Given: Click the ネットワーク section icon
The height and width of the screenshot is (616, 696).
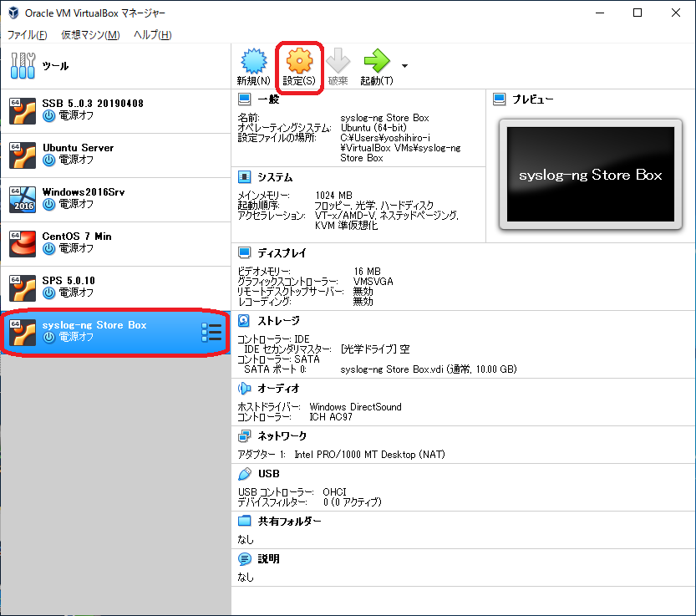Looking at the screenshot, I should click(245, 436).
